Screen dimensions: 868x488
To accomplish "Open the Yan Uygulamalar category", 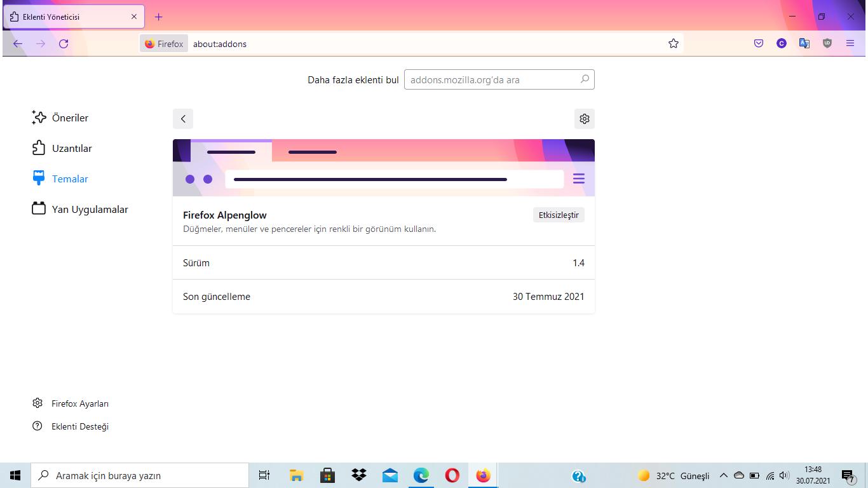I will coord(80,209).
